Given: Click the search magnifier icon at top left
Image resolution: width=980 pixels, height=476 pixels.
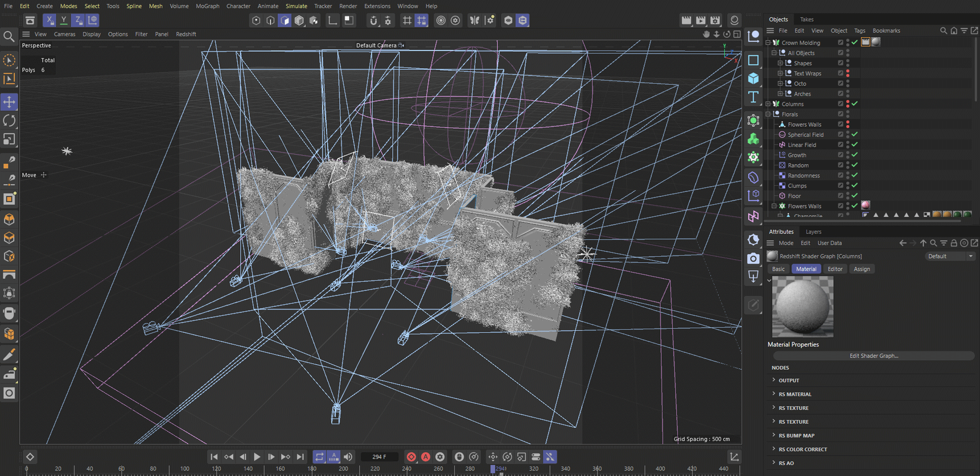Looking at the screenshot, I should [x=9, y=36].
